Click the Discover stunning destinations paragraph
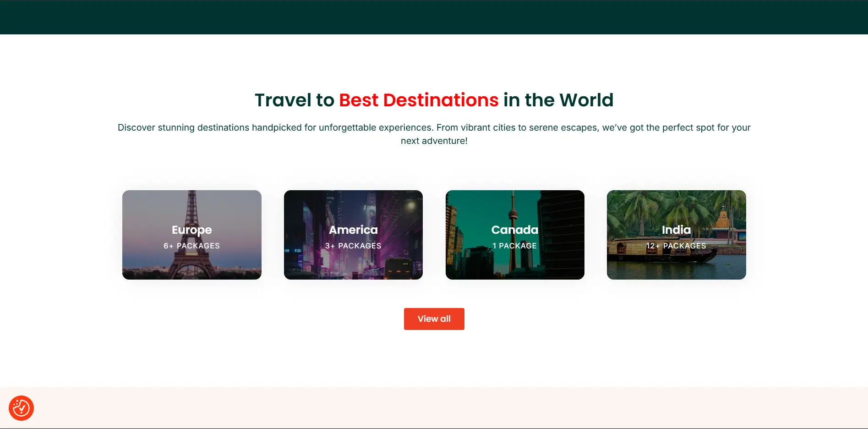This screenshot has width=868, height=429. pyautogui.click(x=434, y=134)
